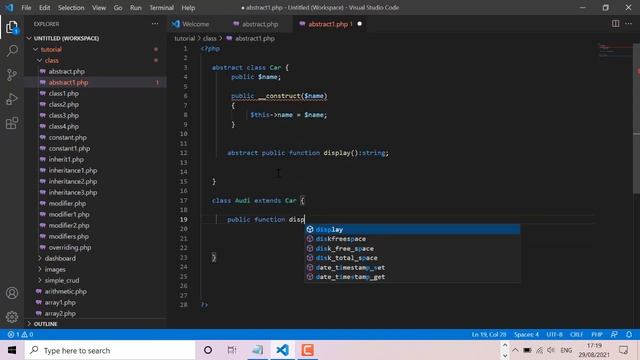The width and height of the screenshot is (640, 360).
Task: Select disk_free_space autocomplete suggestion
Action: tap(412, 248)
